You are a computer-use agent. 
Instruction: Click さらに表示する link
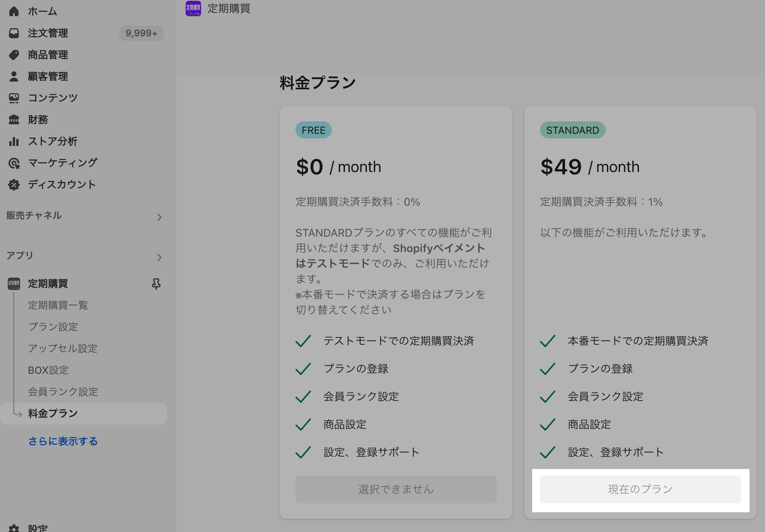[63, 441]
